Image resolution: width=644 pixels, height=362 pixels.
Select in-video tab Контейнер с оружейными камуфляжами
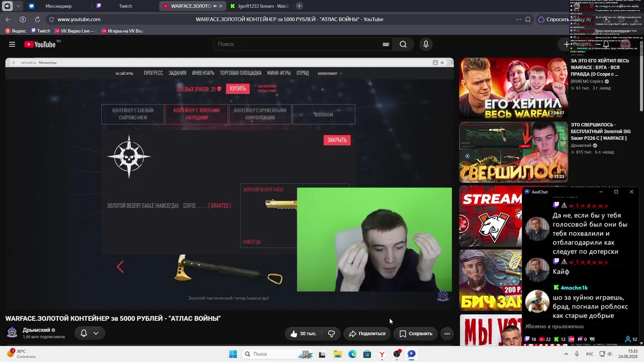point(260,114)
